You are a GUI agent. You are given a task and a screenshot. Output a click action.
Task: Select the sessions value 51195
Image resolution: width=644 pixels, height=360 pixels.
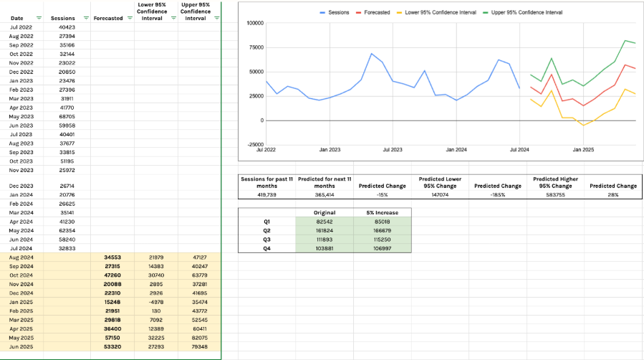coord(67,161)
